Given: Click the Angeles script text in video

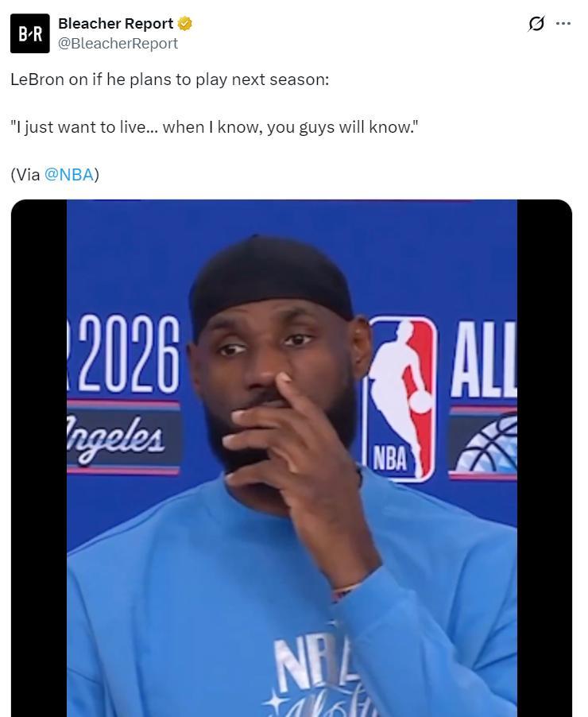Looking at the screenshot, I should (115, 438).
